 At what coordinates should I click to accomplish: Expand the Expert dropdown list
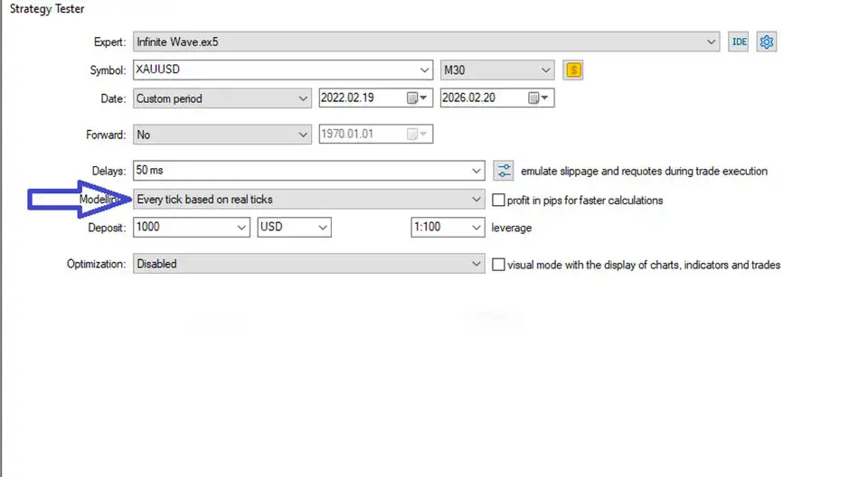(712, 42)
